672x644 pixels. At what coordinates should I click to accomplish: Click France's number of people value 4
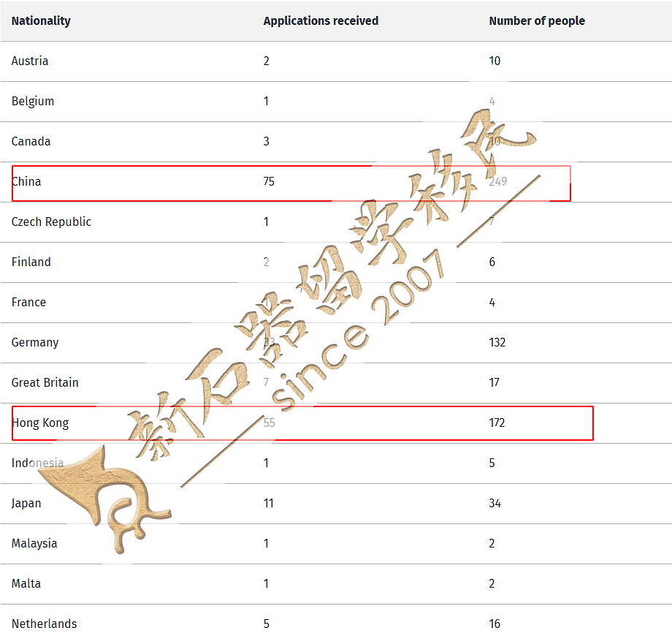pyautogui.click(x=492, y=303)
